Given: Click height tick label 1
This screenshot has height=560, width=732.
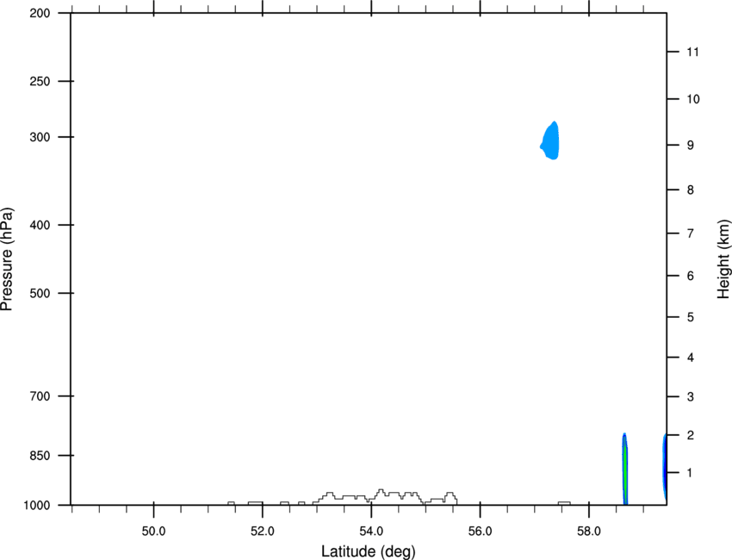Looking at the screenshot, I should (690, 473).
